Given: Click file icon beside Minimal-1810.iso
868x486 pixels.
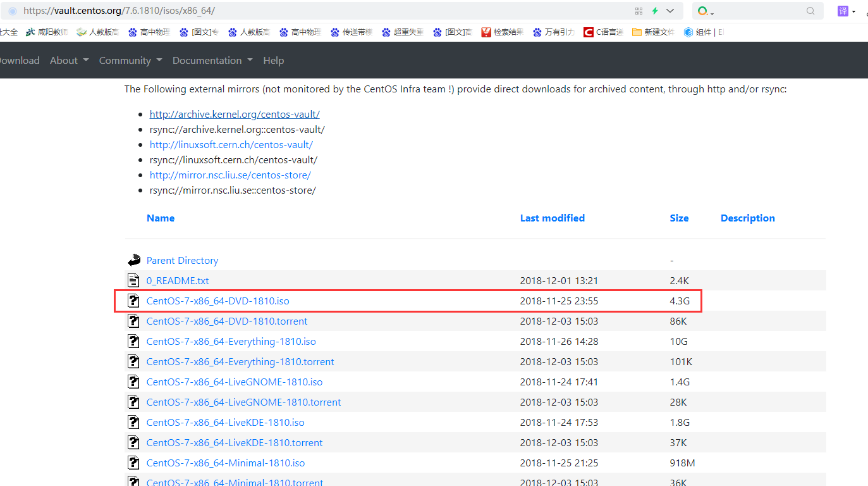Looking at the screenshot, I should tap(133, 463).
